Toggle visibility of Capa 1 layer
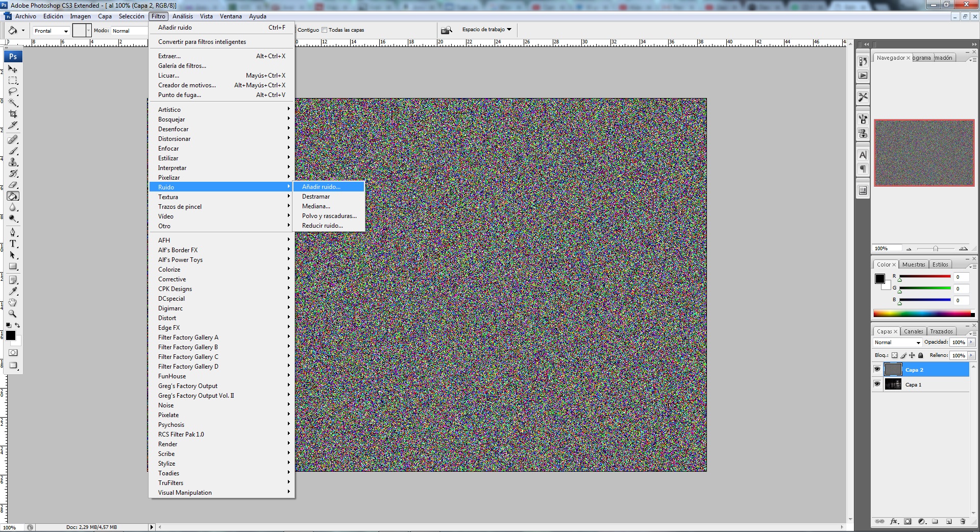This screenshot has width=980, height=532. click(x=877, y=384)
